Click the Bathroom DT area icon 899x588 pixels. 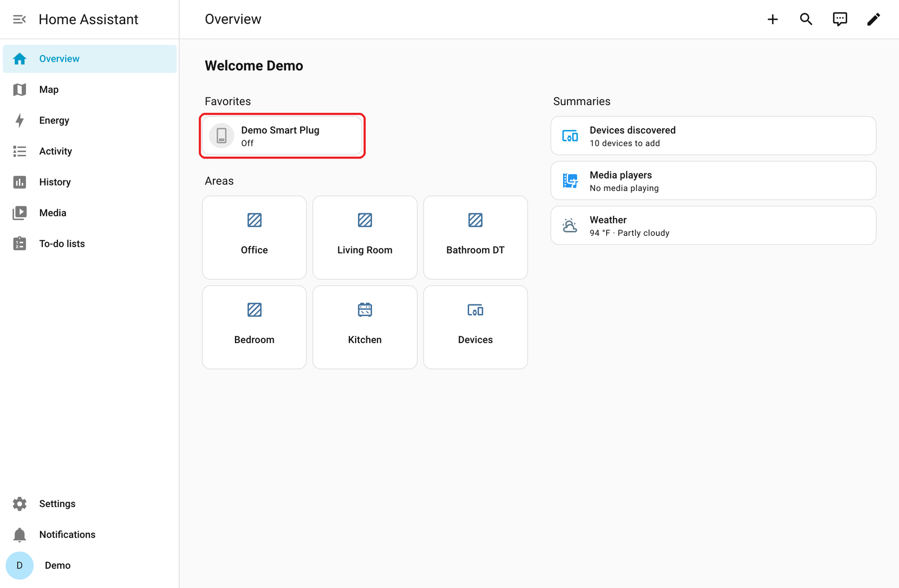click(475, 220)
